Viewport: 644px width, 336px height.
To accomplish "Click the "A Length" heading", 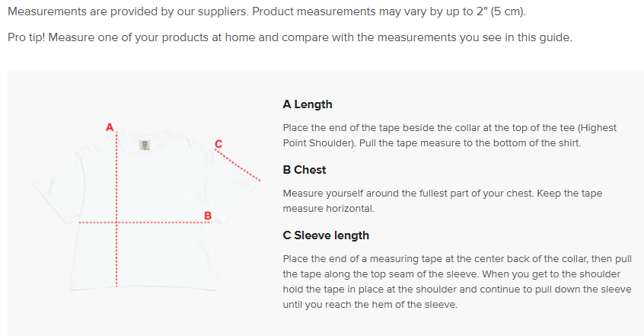I will 308,104.
